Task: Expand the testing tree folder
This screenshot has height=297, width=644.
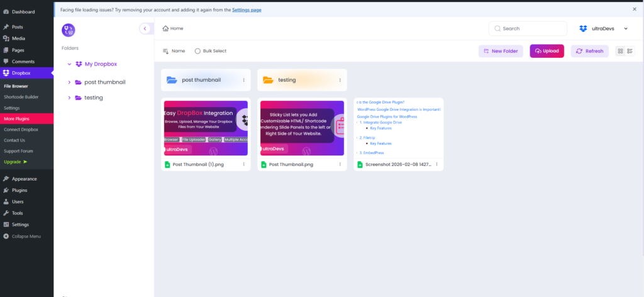Action: 69,98
